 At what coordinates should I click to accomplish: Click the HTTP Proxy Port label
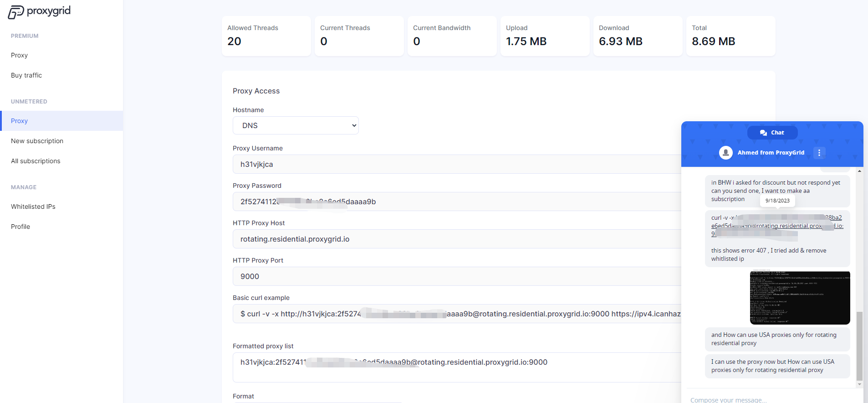[258, 260]
